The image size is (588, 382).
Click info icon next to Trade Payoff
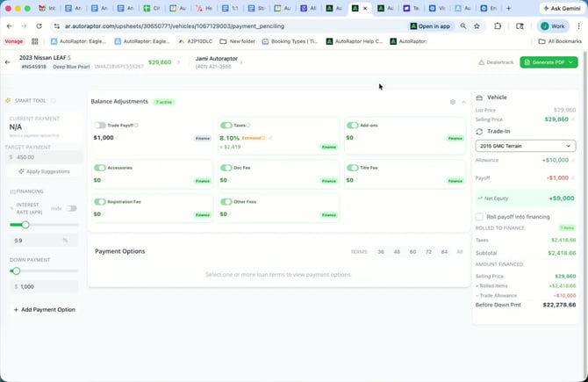pos(137,126)
